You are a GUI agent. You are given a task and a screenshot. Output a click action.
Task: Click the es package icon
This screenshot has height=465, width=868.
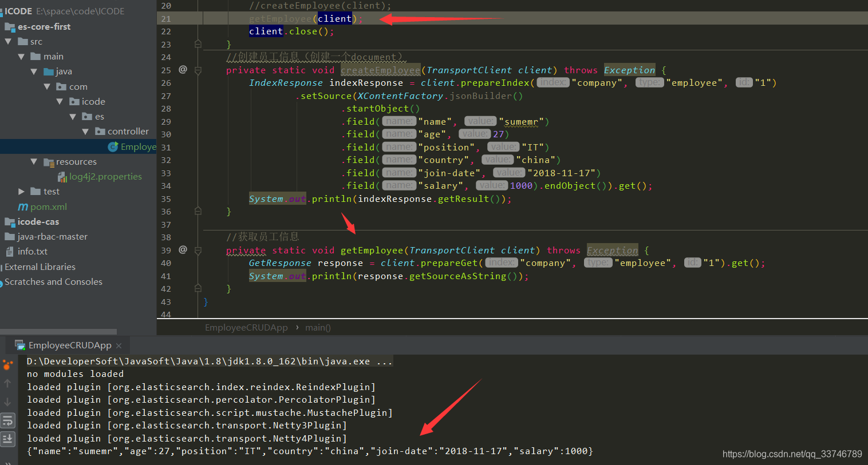(x=87, y=116)
